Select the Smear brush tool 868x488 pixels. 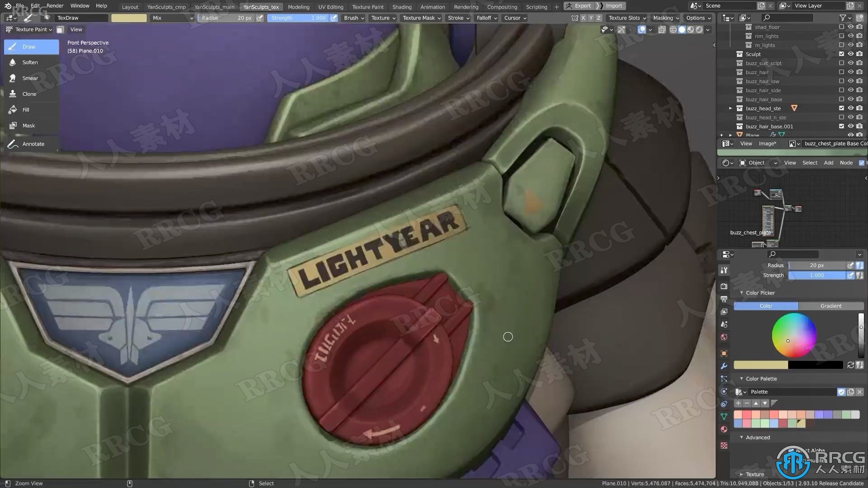click(30, 77)
